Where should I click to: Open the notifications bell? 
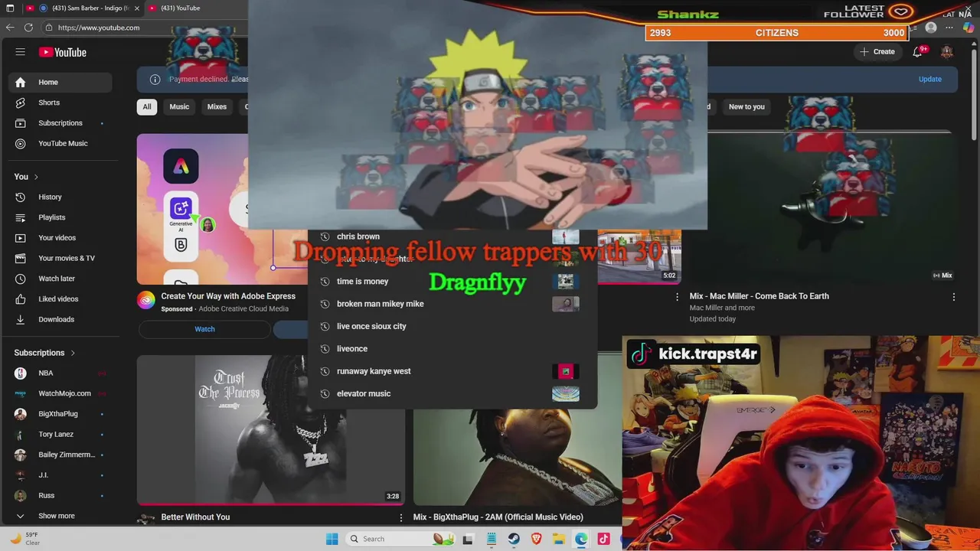pos(918,52)
